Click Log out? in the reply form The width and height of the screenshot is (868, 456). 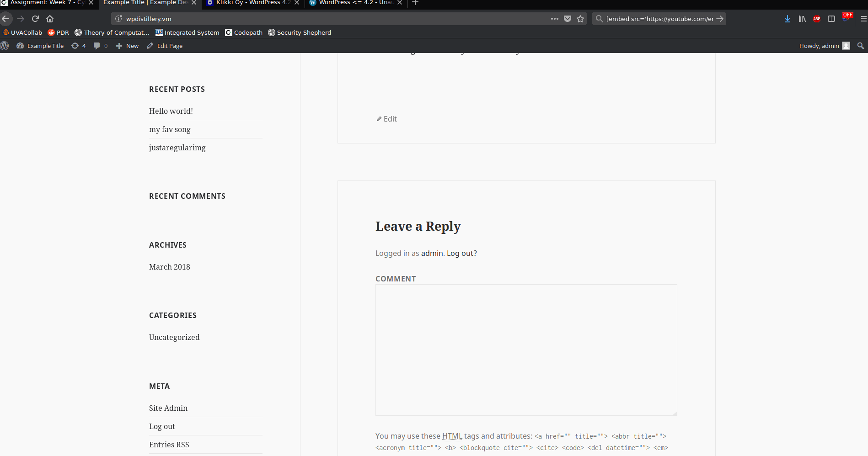pos(462,253)
